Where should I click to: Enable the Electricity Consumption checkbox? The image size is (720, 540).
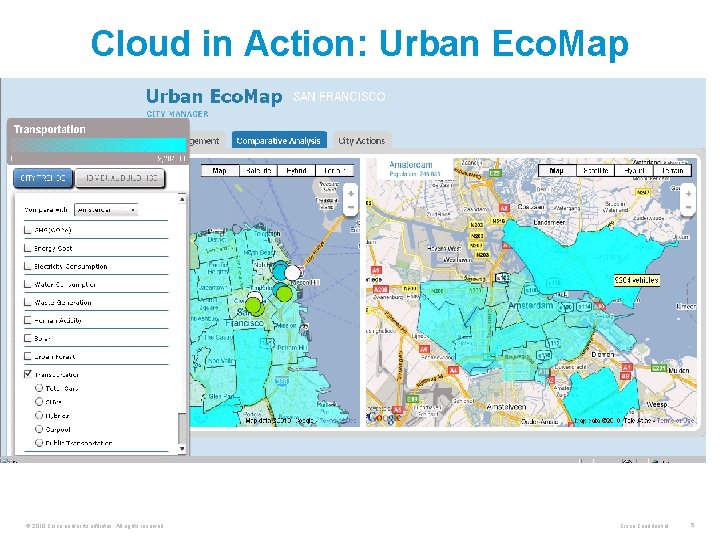28,266
